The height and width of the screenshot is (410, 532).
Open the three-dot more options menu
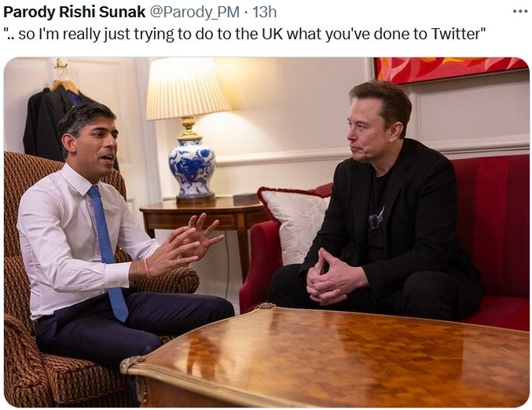(519, 12)
